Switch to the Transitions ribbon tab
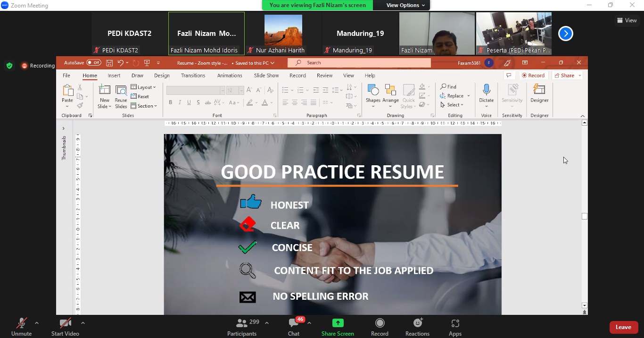 (193, 76)
